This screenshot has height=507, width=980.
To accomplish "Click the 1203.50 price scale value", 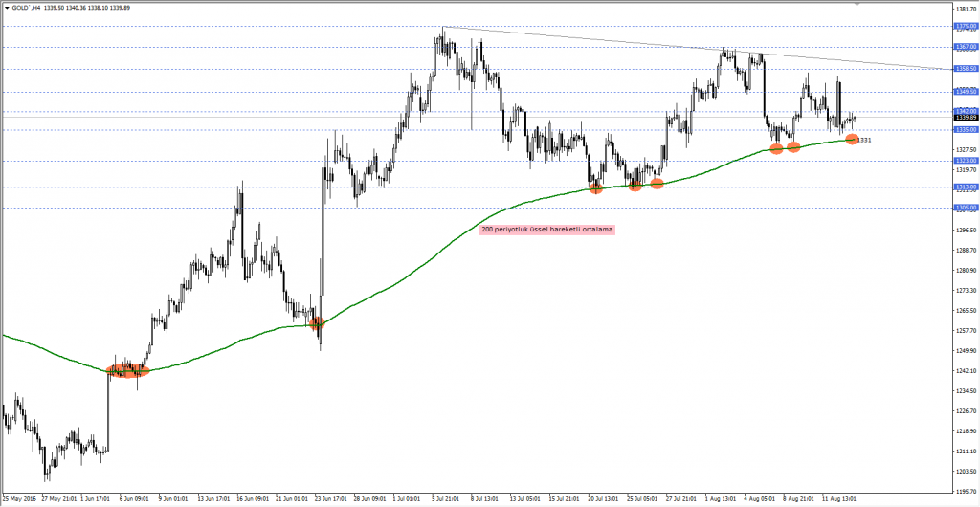I will coord(967,472).
